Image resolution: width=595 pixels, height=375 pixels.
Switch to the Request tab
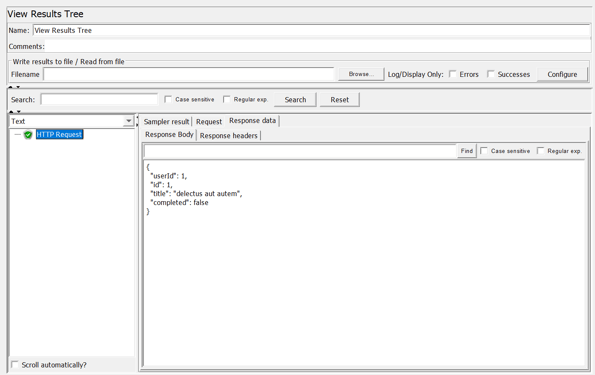(x=209, y=121)
